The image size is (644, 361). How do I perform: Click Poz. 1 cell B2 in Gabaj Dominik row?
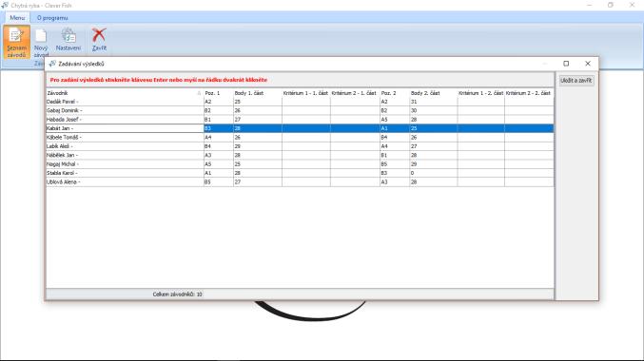coord(218,111)
